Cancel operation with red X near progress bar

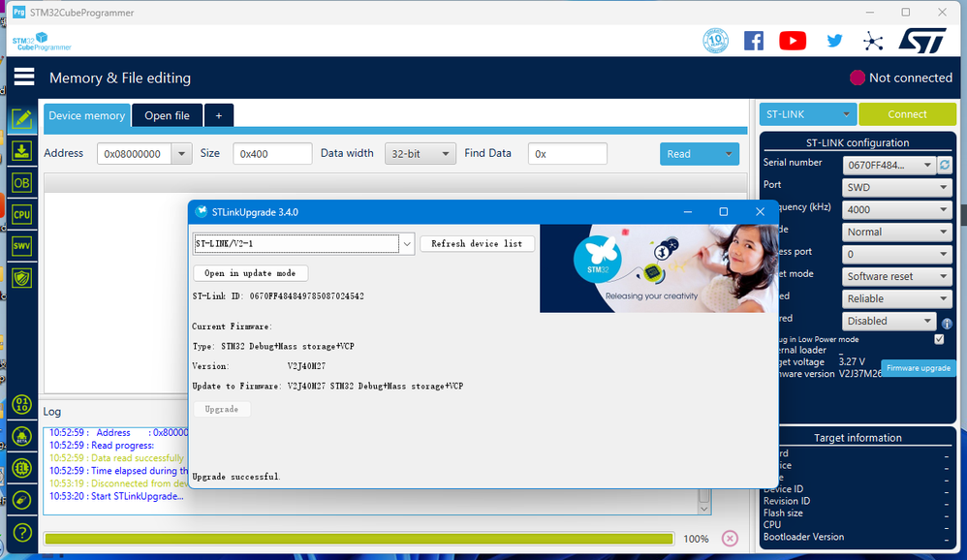point(730,539)
